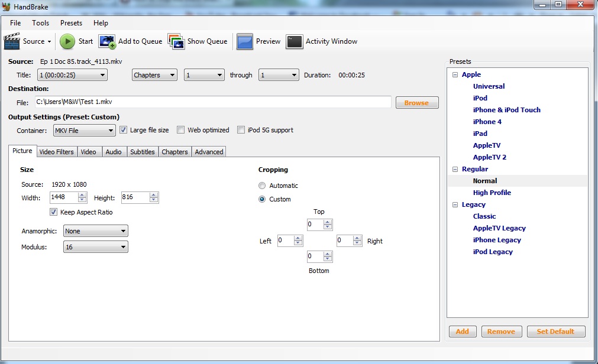
Task: Select the iPhone 4 preset
Action: click(487, 122)
